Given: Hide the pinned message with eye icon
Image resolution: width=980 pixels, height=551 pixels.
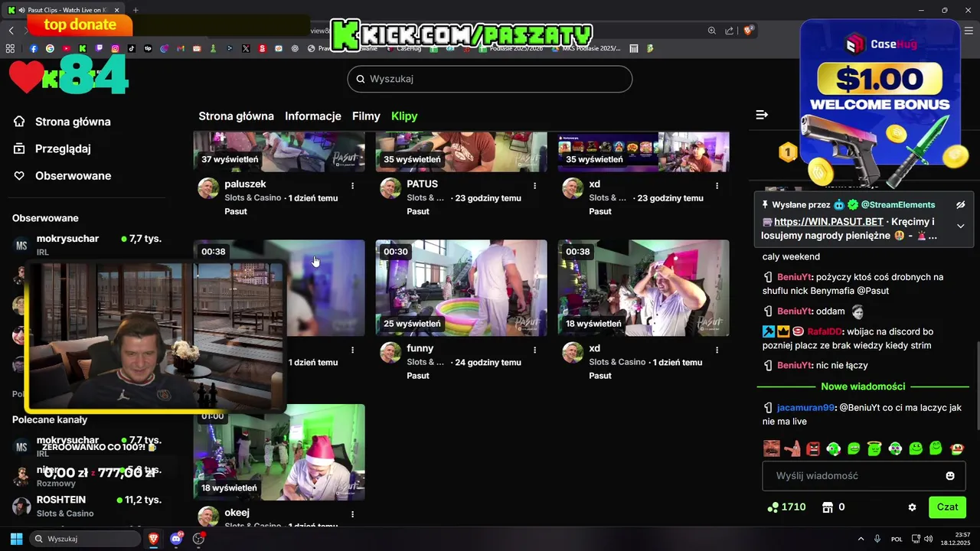Looking at the screenshot, I should 960,205.
